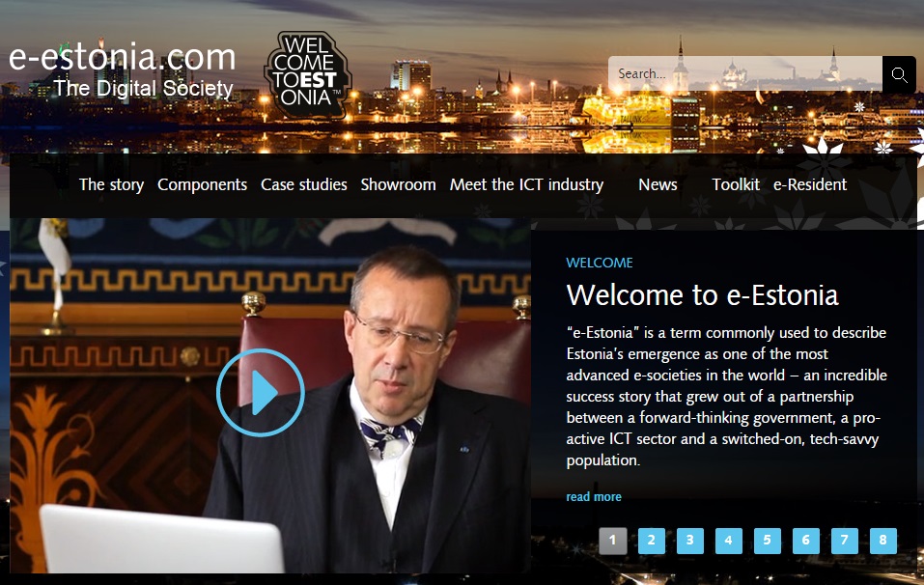
Task: Select slide 6 pagination button
Action: [x=805, y=541]
